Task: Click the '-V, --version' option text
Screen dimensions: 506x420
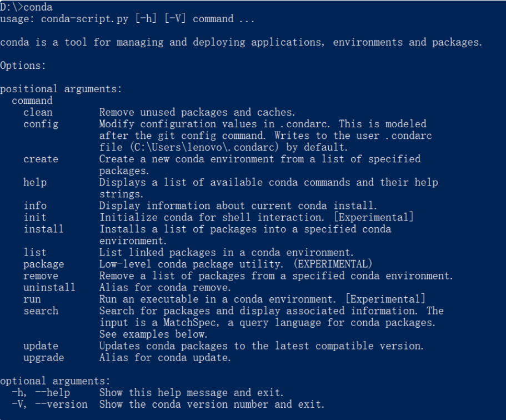Action: (49, 404)
